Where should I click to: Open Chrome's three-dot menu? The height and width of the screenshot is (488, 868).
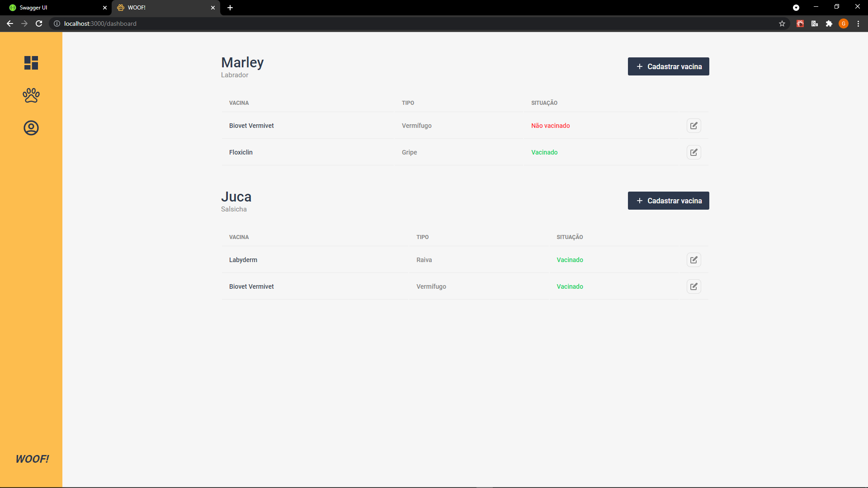[x=858, y=23]
